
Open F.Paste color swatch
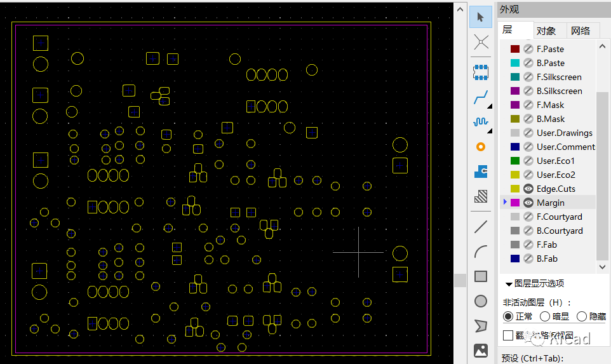(x=515, y=49)
